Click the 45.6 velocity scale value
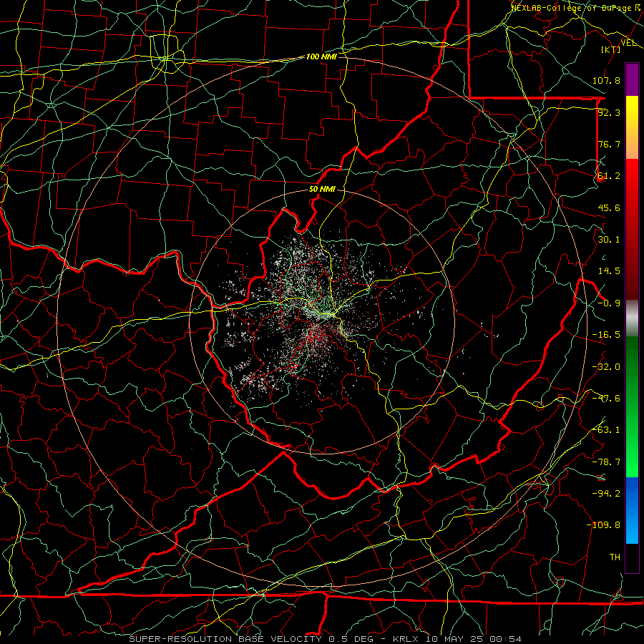This screenshot has height=644, width=644. (x=609, y=208)
